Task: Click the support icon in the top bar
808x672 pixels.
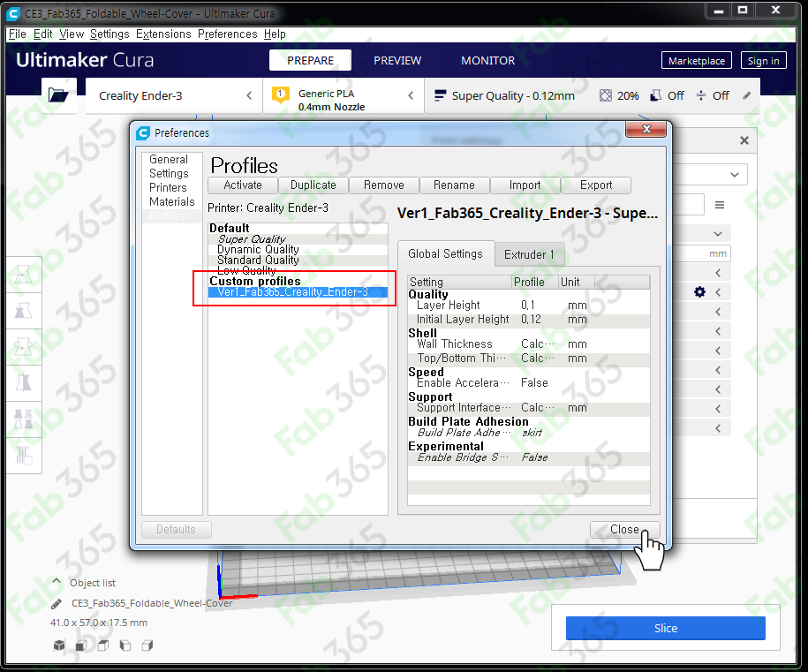Action: 655,95
